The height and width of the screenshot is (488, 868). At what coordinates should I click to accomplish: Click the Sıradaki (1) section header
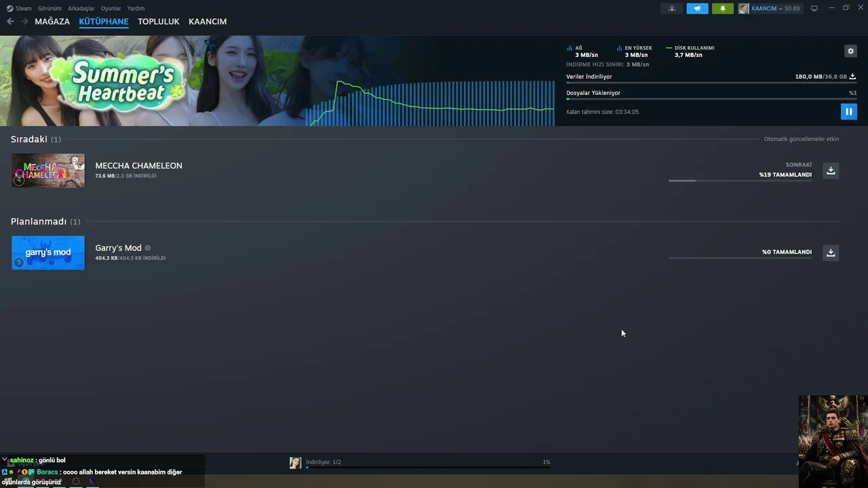click(36, 139)
